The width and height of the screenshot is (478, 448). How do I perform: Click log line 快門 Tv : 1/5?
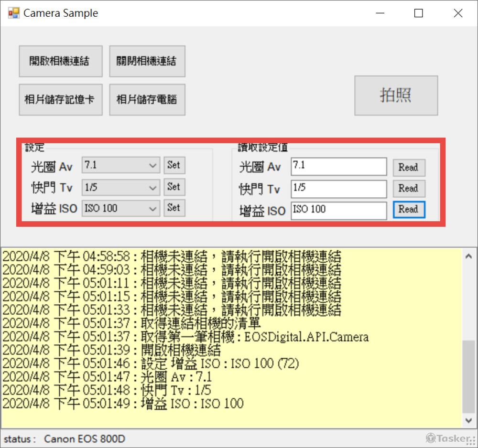107,390
